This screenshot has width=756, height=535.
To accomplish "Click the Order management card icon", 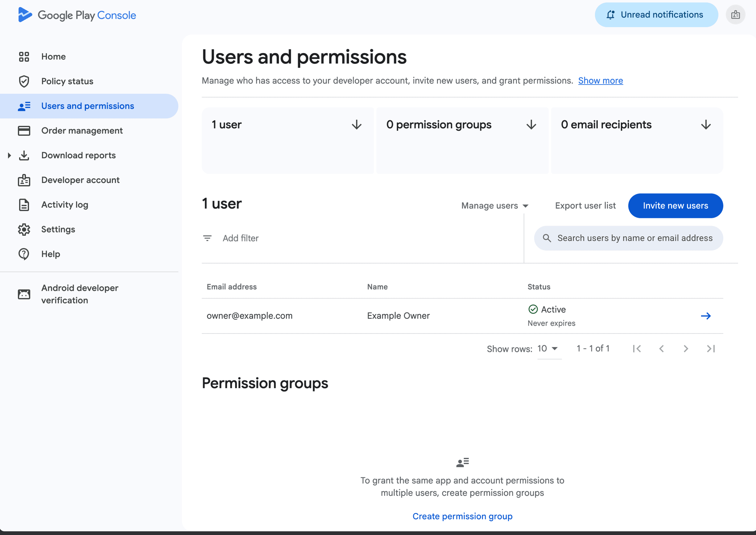I will click(x=24, y=131).
